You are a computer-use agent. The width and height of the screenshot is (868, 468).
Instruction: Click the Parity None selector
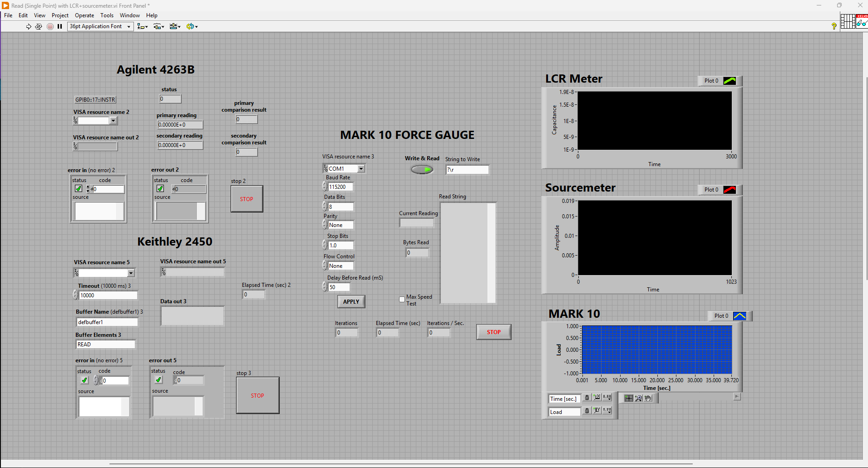pos(340,225)
